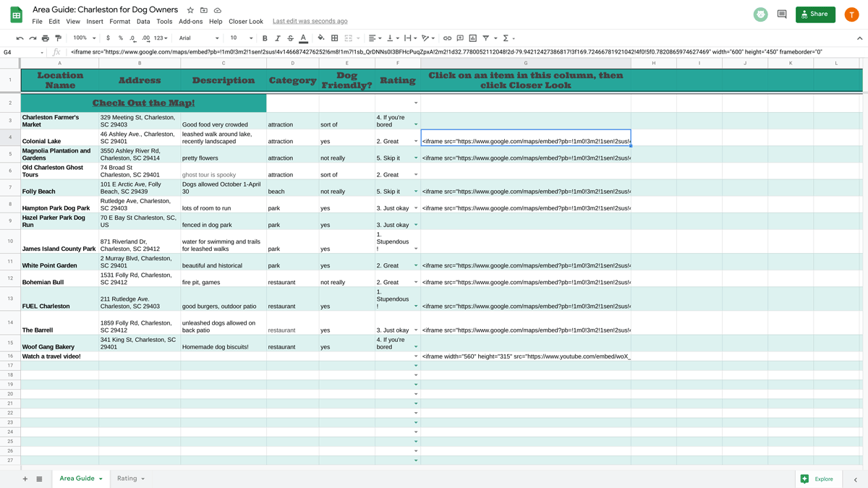Click the Insert chart icon
868x488 pixels.
[x=473, y=38]
